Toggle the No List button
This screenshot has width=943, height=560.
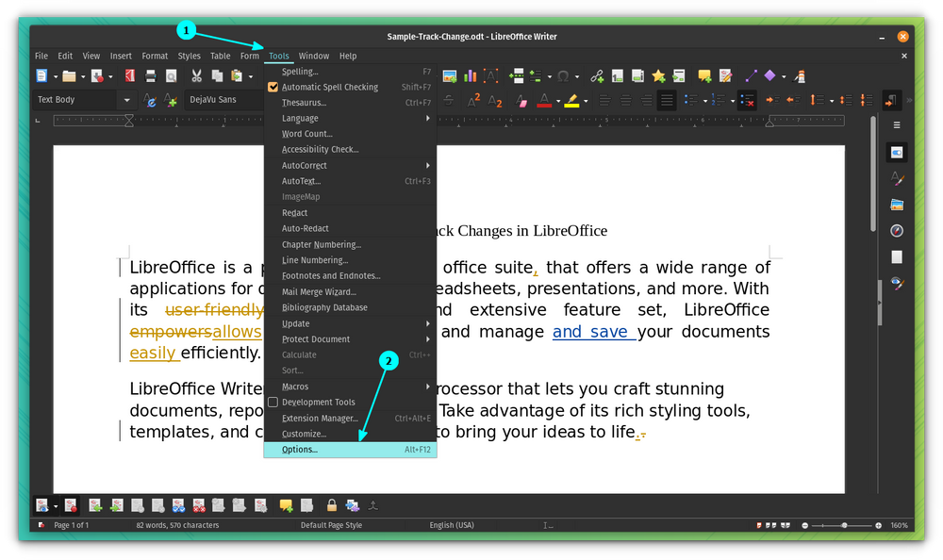pyautogui.click(x=746, y=101)
